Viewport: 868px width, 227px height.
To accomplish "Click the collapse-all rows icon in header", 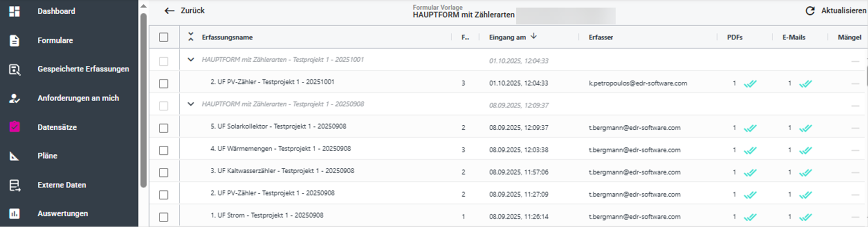I will (x=191, y=37).
